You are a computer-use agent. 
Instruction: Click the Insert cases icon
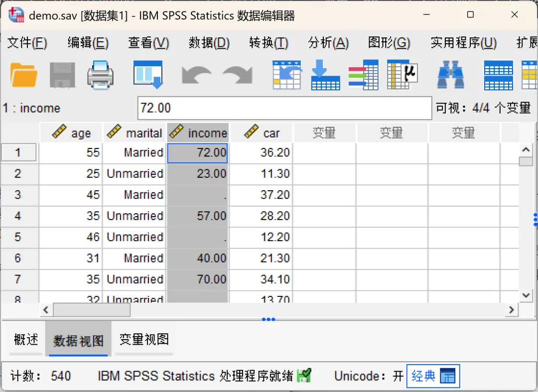pos(499,75)
